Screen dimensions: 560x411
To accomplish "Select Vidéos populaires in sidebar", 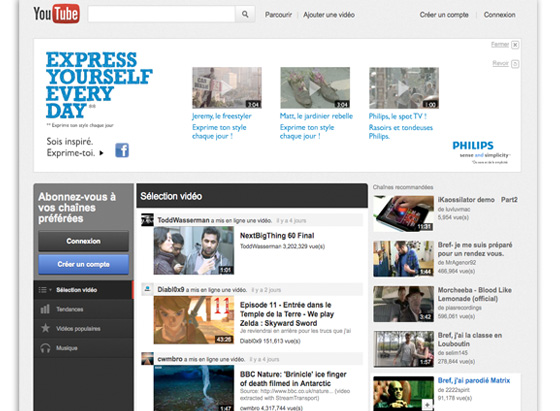I will 83,329.
